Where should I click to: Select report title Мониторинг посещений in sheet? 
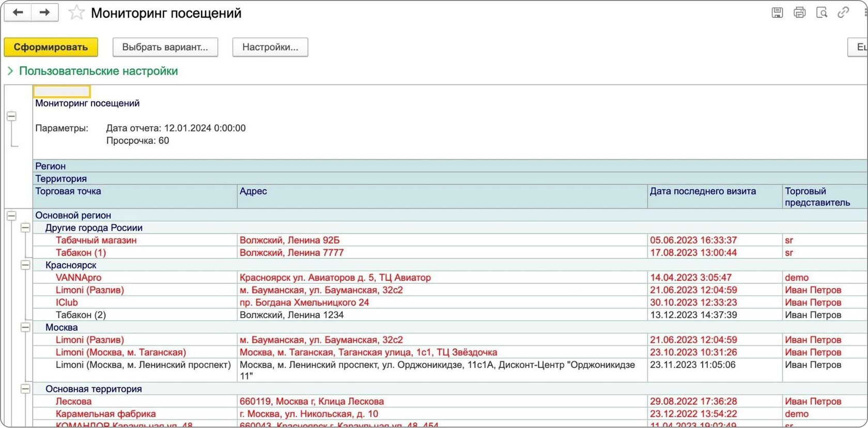[87, 103]
